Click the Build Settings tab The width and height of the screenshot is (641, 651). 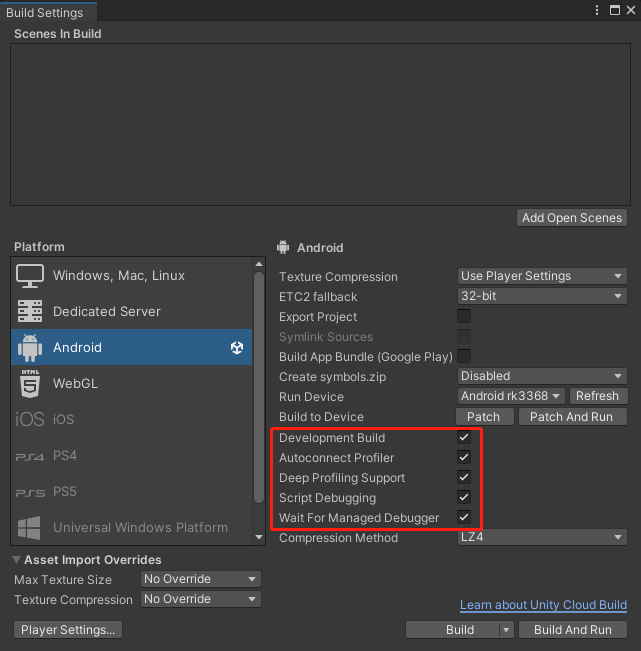point(45,13)
